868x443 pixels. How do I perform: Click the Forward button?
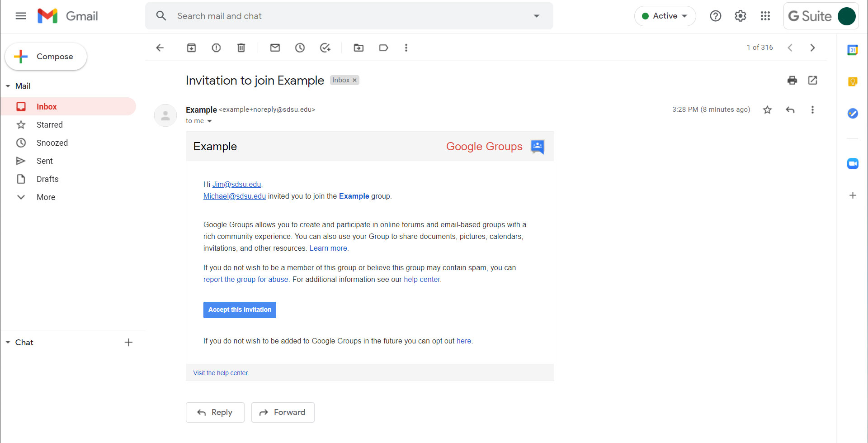[x=283, y=412]
